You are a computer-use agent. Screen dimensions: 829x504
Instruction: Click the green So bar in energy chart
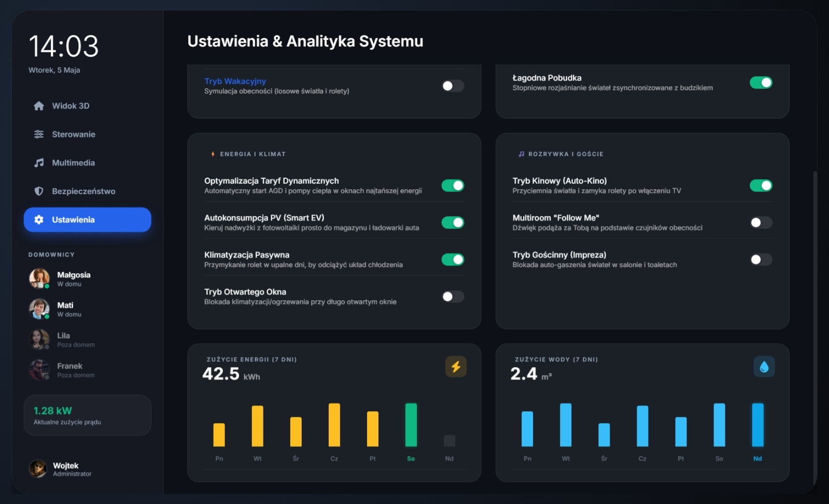coord(411,425)
